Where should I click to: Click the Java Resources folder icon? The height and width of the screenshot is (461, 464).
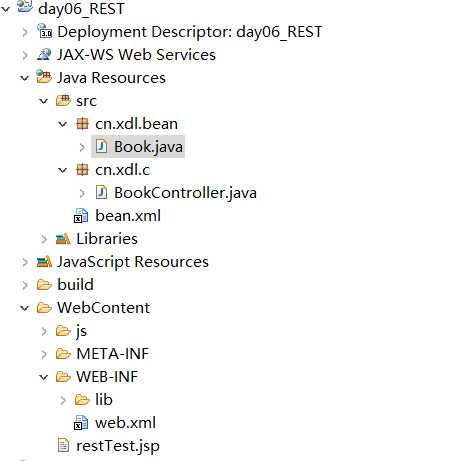click(44, 77)
